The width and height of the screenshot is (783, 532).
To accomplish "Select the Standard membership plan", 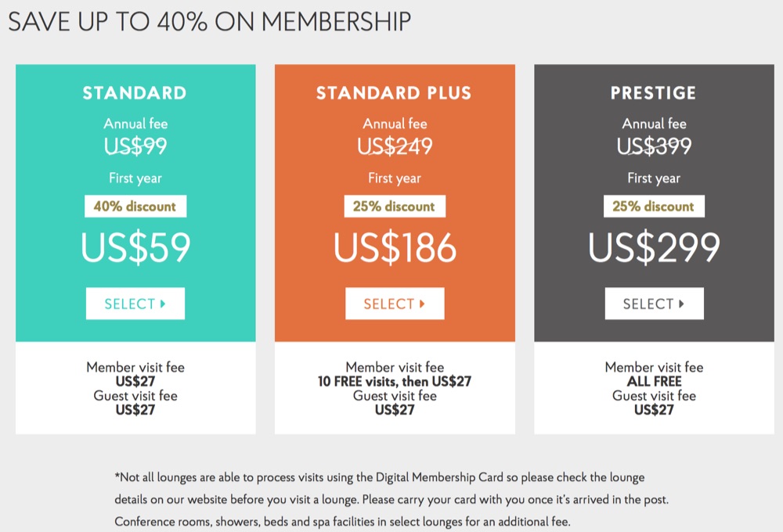I will pyautogui.click(x=135, y=304).
